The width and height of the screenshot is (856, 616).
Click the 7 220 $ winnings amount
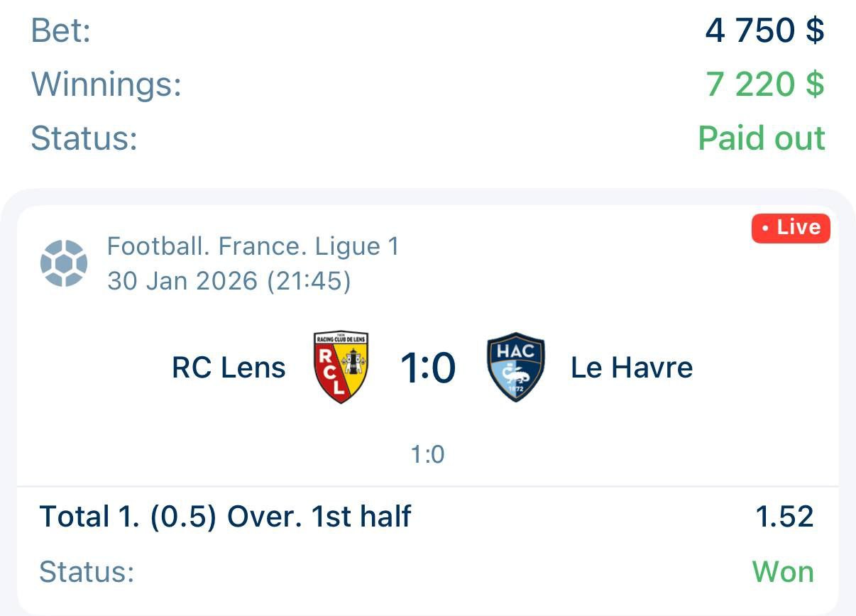(765, 84)
